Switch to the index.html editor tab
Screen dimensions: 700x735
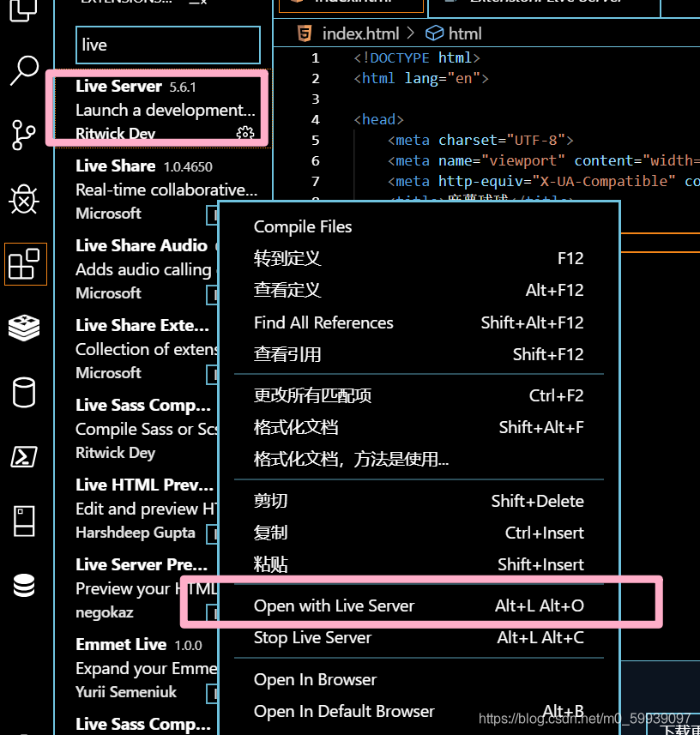tap(351, 4)
